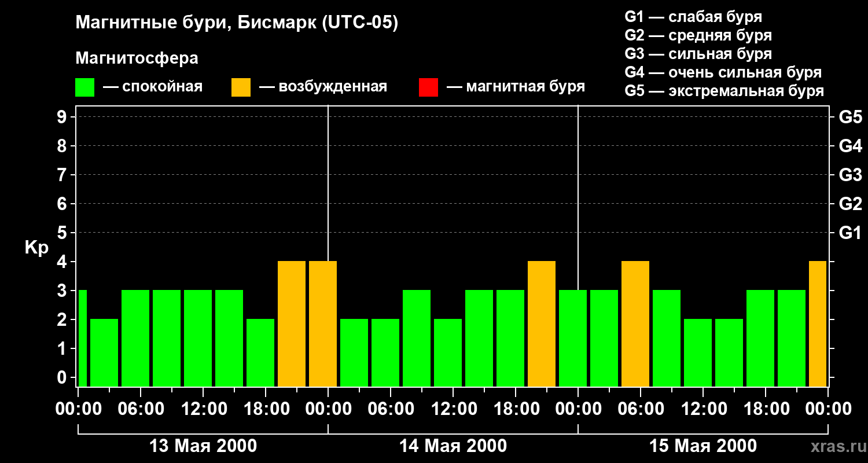Click the 'Магнитосфера' legend heading
Viewport: 868px width, 463px height.
(x=137, y=58)
